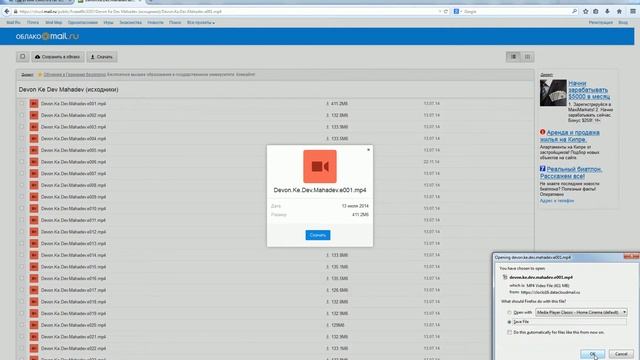This screenshot has width=640, height=360.
Task: Open address bar history dropdown arrow
Action: (x=440, y=11)
